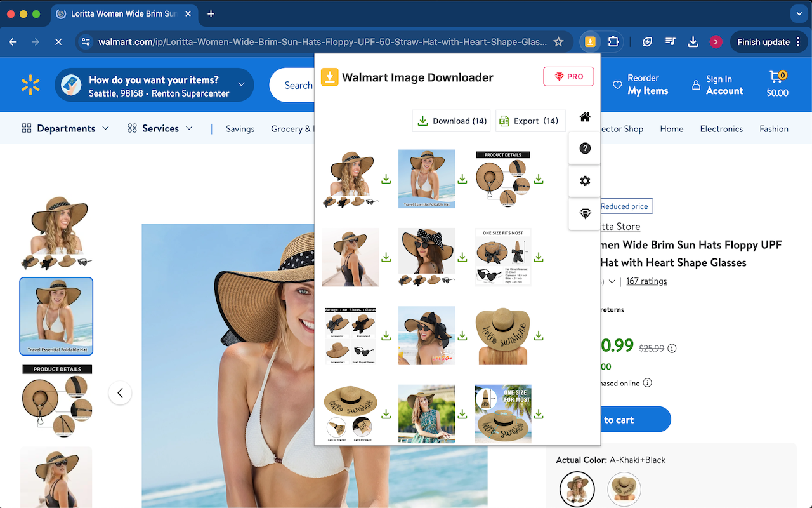Click the Walmart search field
812x508 pixels.
pos(293,85)
